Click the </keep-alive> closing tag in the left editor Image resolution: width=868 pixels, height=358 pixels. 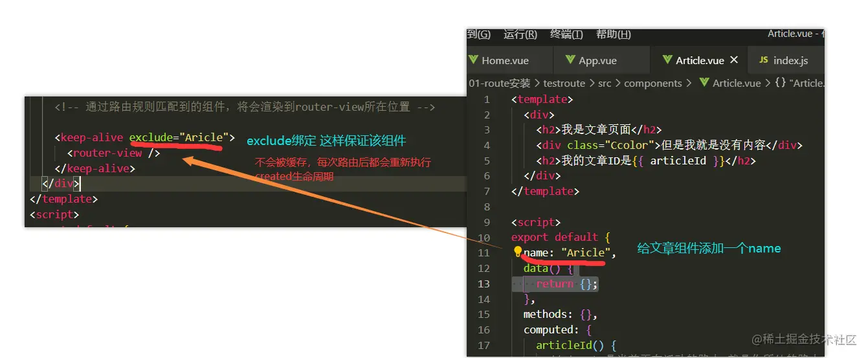(95, 168)
